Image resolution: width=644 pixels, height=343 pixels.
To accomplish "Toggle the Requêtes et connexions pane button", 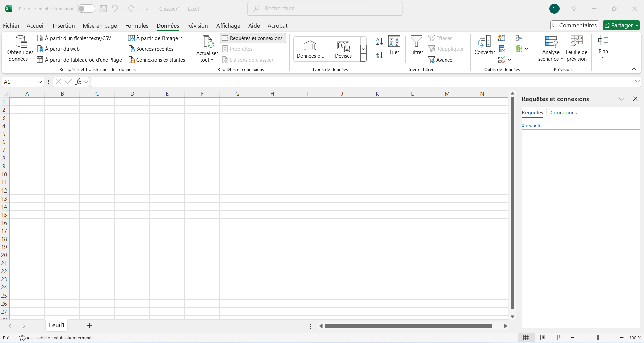I will [253, 38].
